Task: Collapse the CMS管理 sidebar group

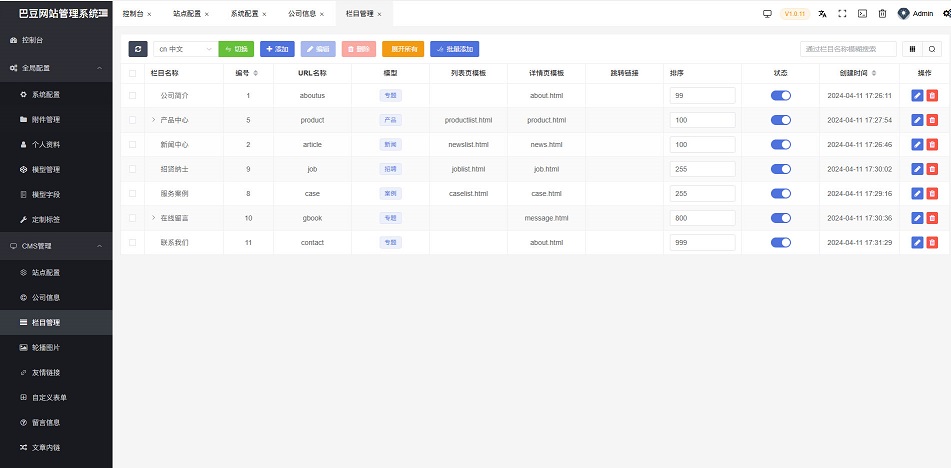Action: (56, 246)
